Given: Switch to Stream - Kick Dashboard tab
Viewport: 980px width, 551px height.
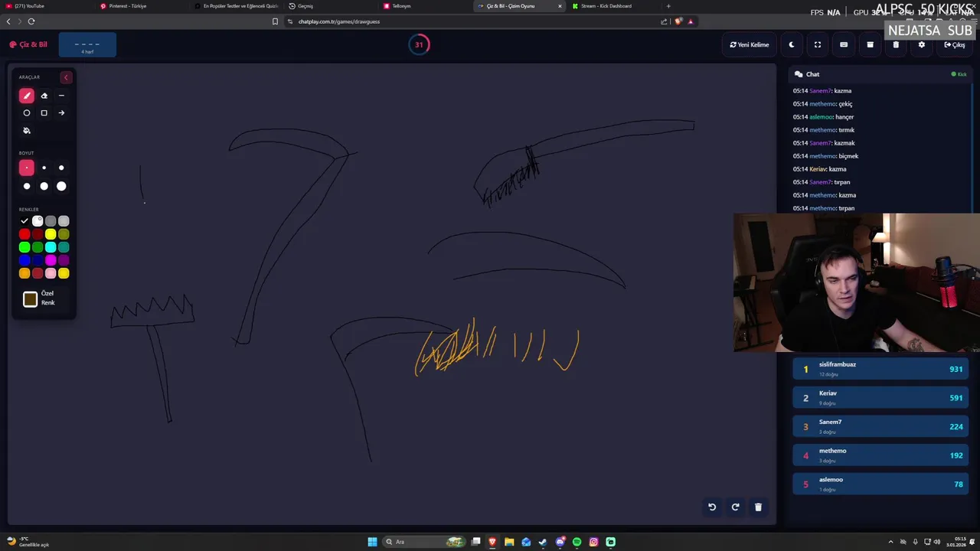Looking at the screenshot, I should coord(612,6).
